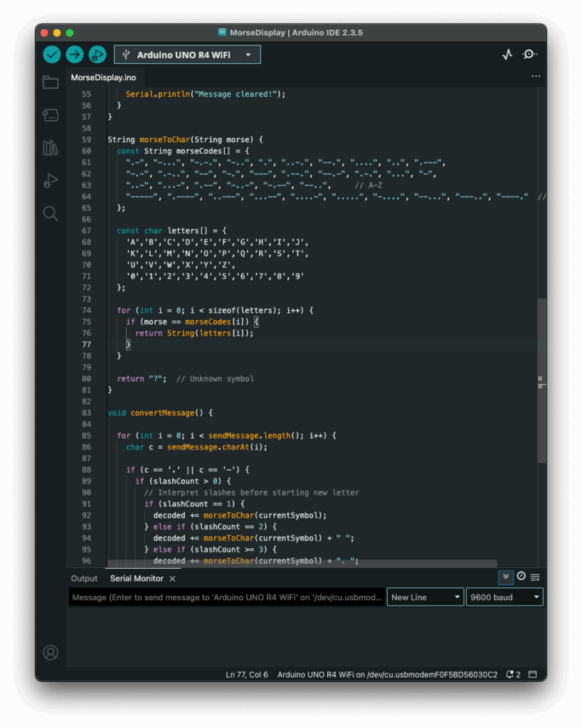
Task: Click 'morseToChar' in the line 59 declaration
Action: point(165,140)
